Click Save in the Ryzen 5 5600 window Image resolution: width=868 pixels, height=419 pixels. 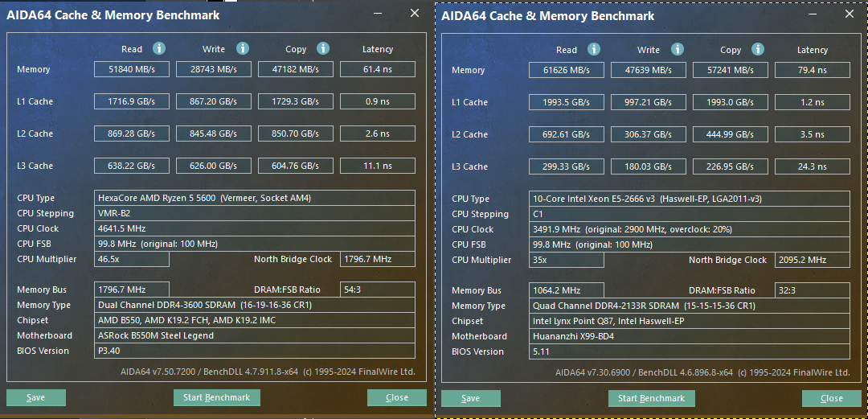tap(36, 397)
